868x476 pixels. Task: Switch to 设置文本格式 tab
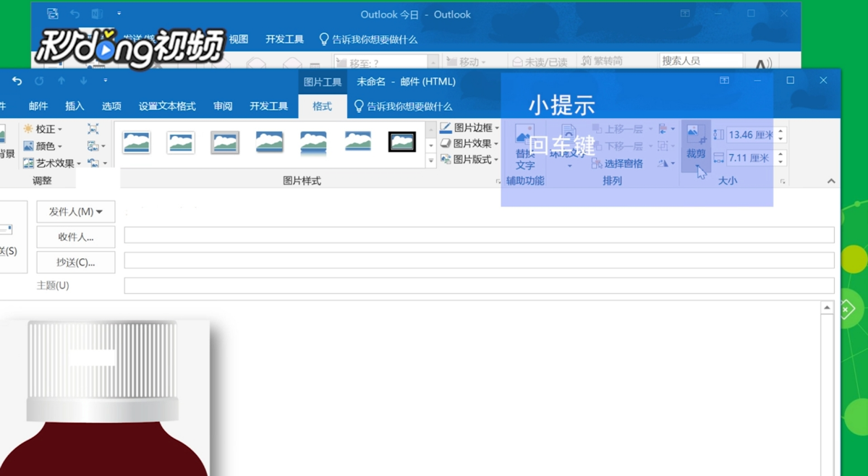[167, 106]
